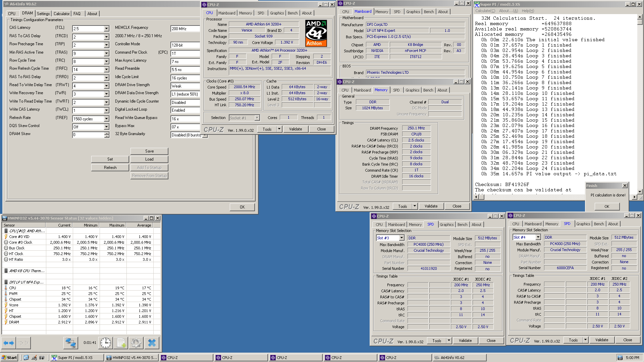
Task: Click Super PI horizontal scrollbar left arrow
Action: (476, 197)
